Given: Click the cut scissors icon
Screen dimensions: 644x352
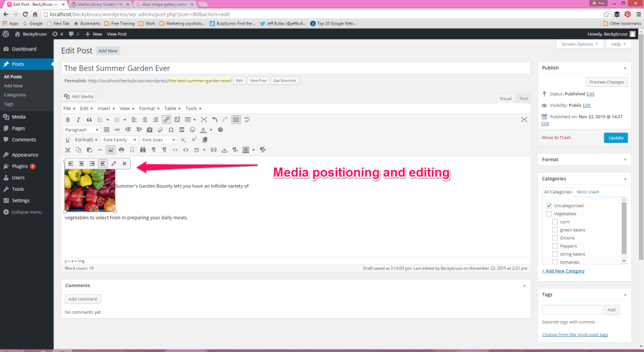Looking at the screenshot, I should [68, 150].
